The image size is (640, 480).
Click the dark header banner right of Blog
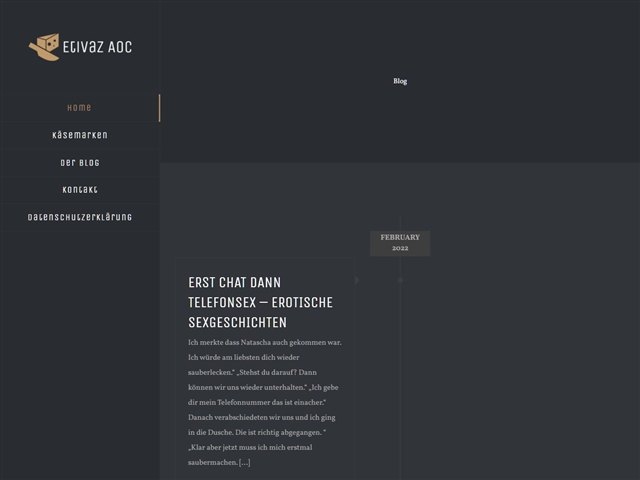(520, 81)
